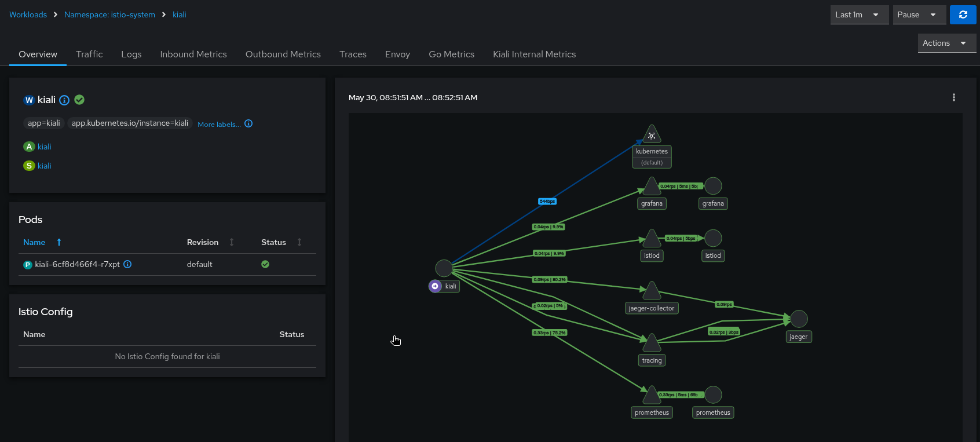980x442 pixels.
Task: Select the kubernetes service node triangle
Action: click(652, 134)
